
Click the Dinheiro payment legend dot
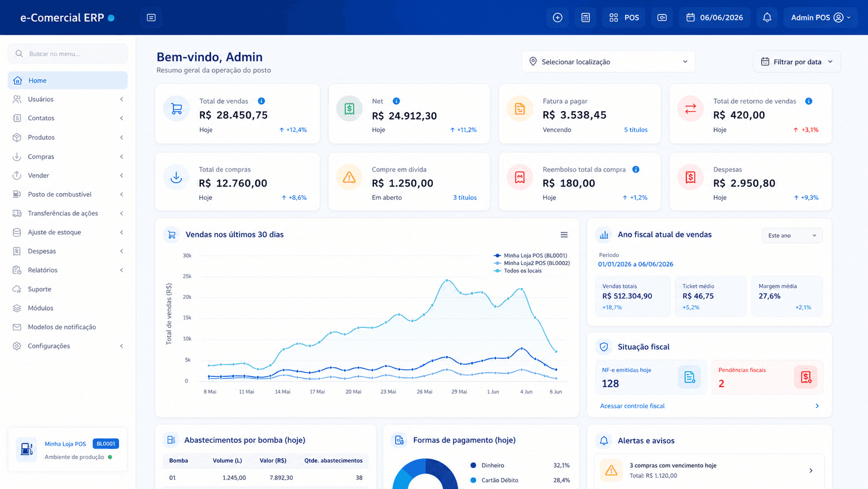click(x=473, y=466)
